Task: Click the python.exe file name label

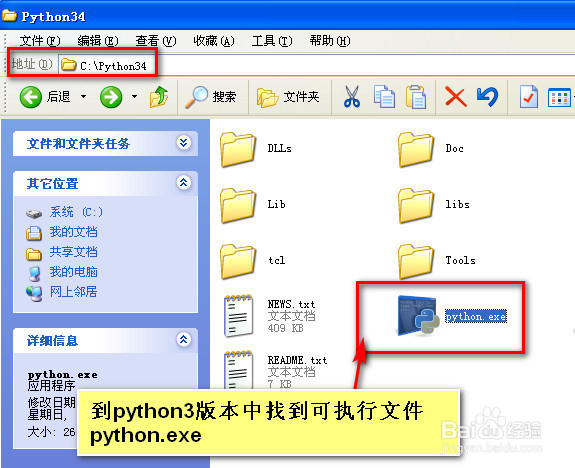Action: (x=476, y=317)
